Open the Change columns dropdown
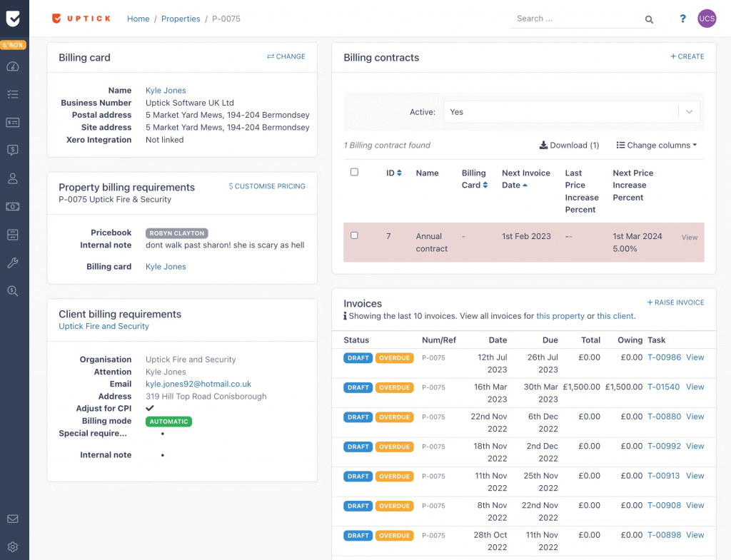Image resolution: width=731 pixels, height=560 pixels. pyautogui.click(x=655, y=145)
